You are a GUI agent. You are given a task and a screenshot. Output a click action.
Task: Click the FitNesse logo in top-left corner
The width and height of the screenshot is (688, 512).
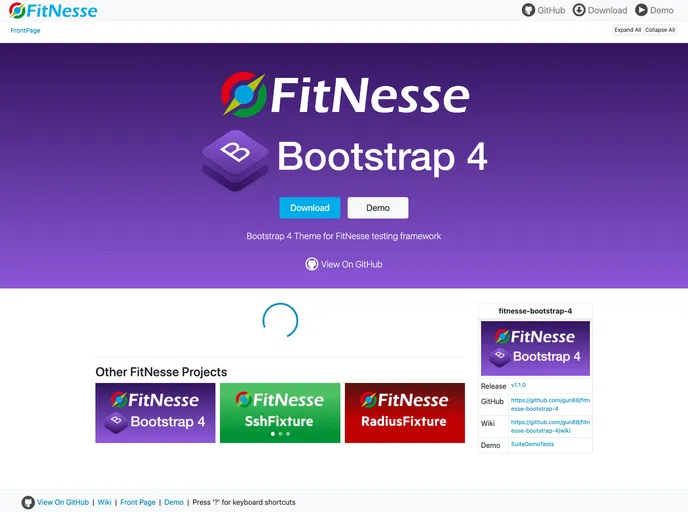53,11
